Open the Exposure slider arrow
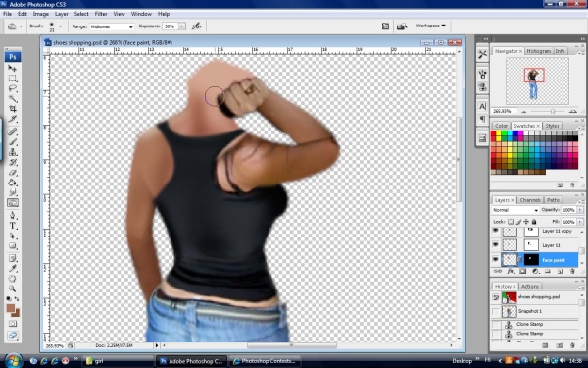 (182, 26)
